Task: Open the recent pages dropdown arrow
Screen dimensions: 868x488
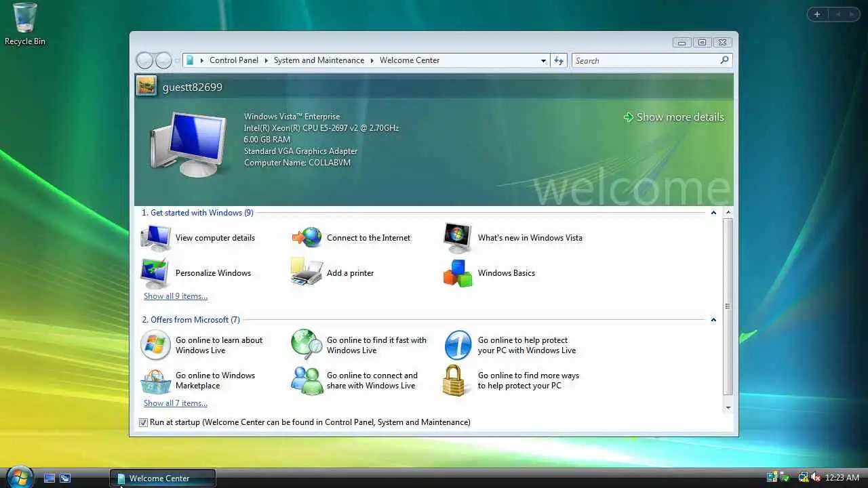Action: point(177,60)
